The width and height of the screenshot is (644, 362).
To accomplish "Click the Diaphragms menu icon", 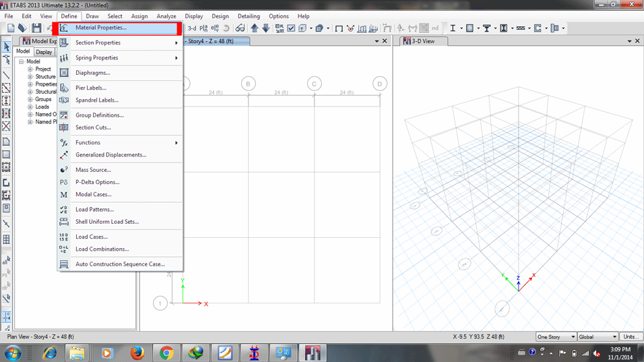I will [x=64, y=73].
